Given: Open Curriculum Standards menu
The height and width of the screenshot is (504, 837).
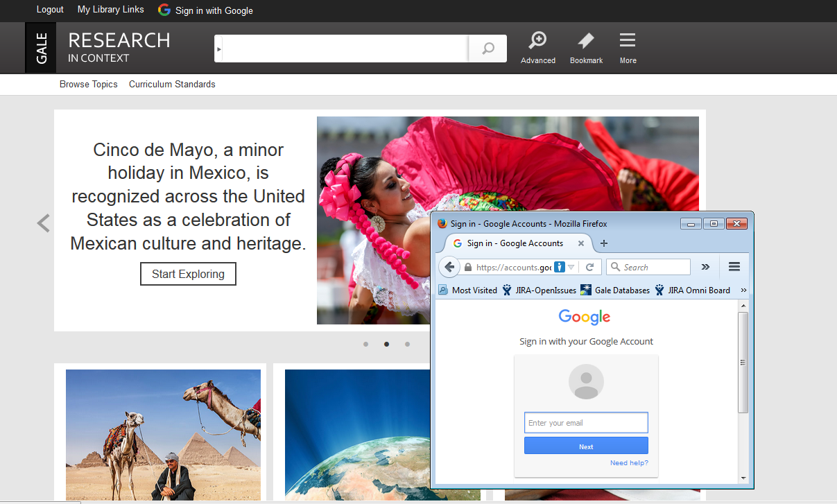Looking at the screenshot, I should [172, 84].
